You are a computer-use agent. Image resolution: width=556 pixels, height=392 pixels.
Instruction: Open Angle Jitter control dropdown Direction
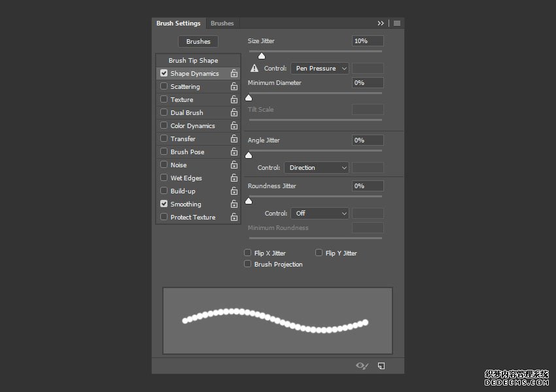click(x=317, y=167)
